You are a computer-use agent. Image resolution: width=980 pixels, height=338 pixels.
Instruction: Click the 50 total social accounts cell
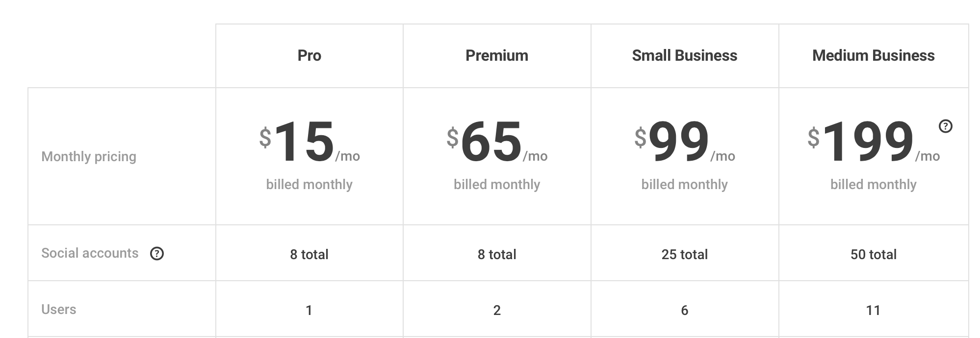(x=874, y=254)
